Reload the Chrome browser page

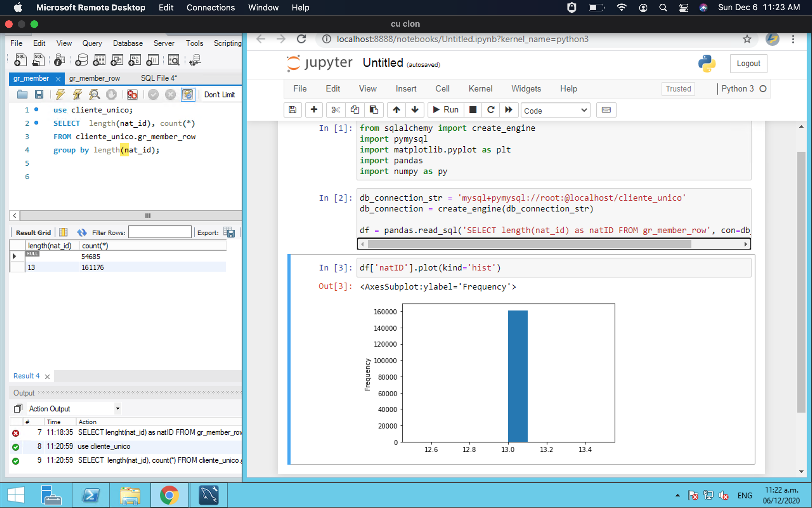[301, 39]
